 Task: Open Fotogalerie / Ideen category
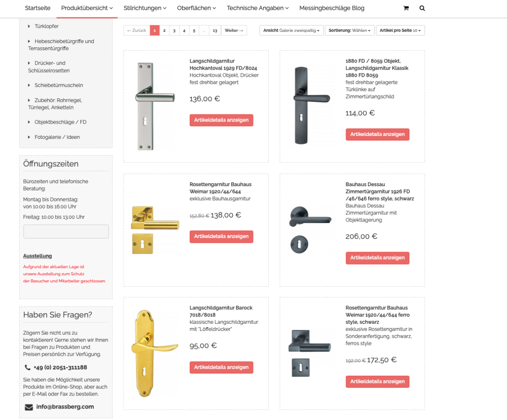(57, 137)
